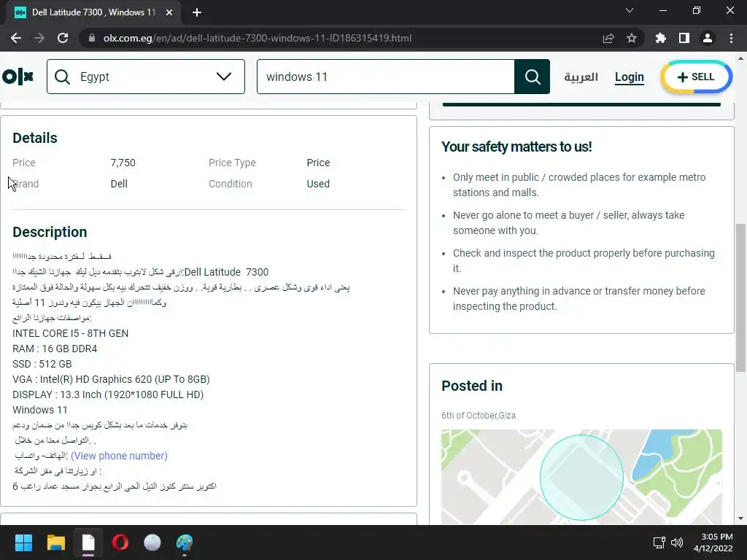747x560 pixels.
Task: Open Opera browser from the taskbar
Action: (x=120, y=542)
